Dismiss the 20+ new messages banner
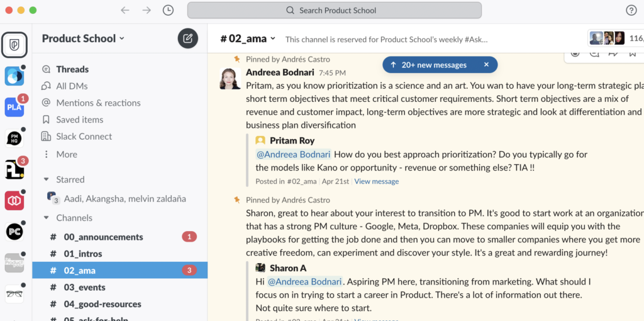 486,65
